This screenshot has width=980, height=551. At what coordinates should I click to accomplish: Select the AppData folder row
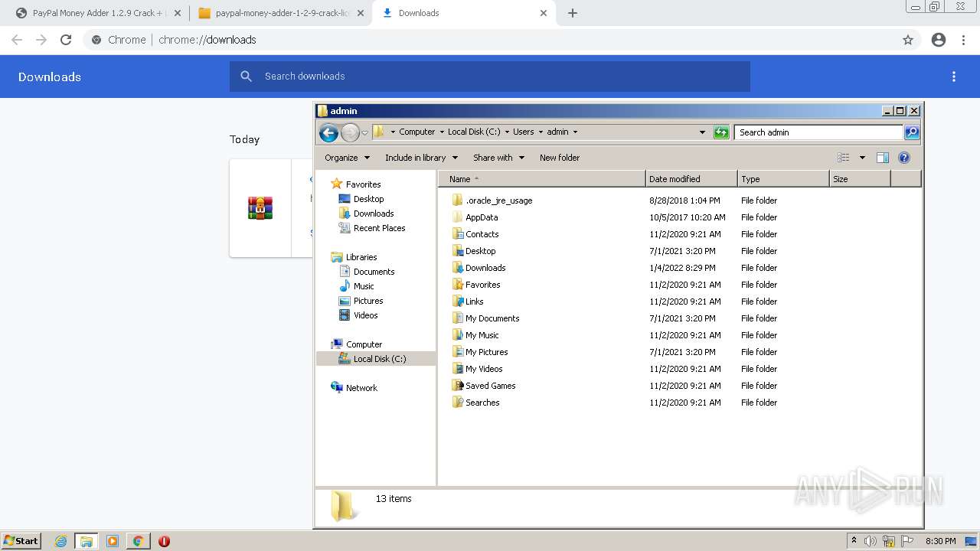tap(482, 217)
